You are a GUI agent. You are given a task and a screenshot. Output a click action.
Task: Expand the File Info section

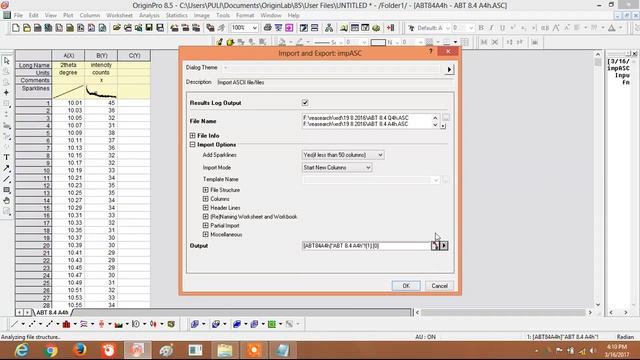click(x=192, y=136)
